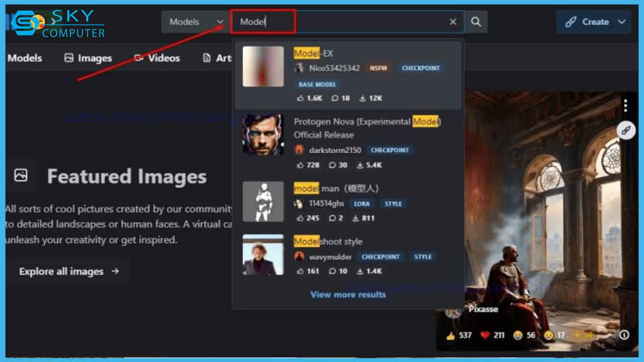Click the wavymulder avatar icon
Screen dimensions: 644x362
point(299,256)
